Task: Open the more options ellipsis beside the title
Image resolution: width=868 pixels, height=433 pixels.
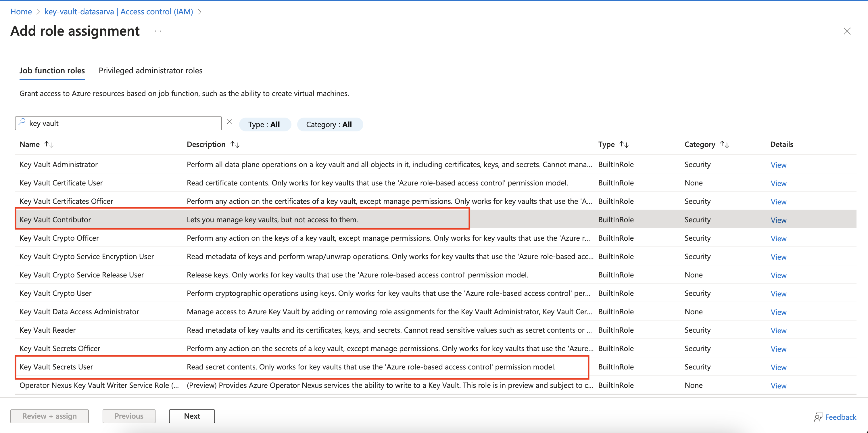Action: pos(158,31)
